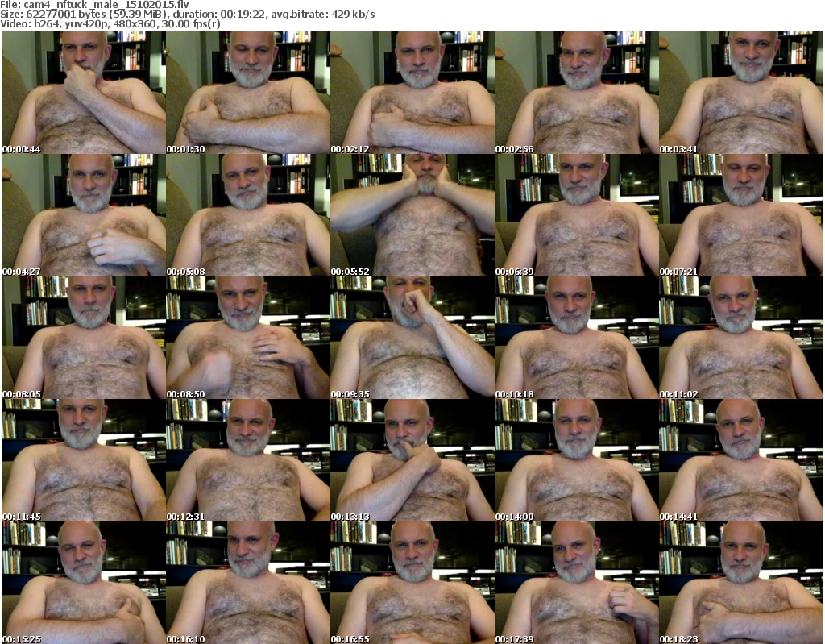This screenshot has height=644, width=825.
Task: Choose the thumbnail at 00:03:41
Action: click(741, 93)
